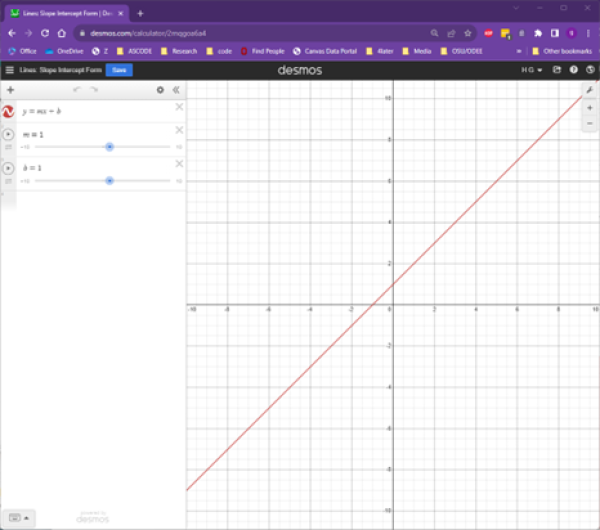Share this page from address bar

[x=451, y=33]
